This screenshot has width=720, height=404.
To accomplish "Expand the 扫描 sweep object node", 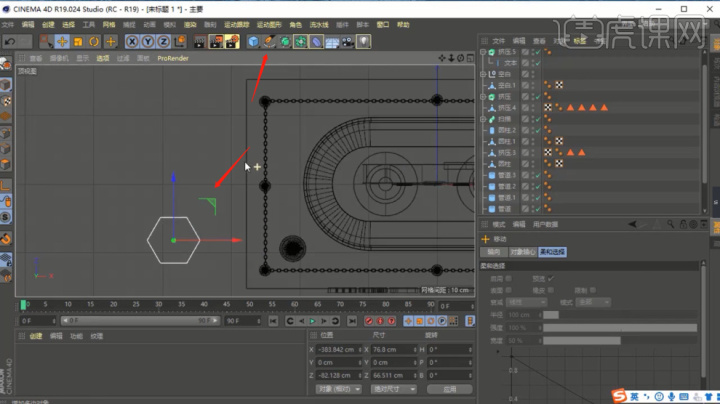I will pos(483,119).
